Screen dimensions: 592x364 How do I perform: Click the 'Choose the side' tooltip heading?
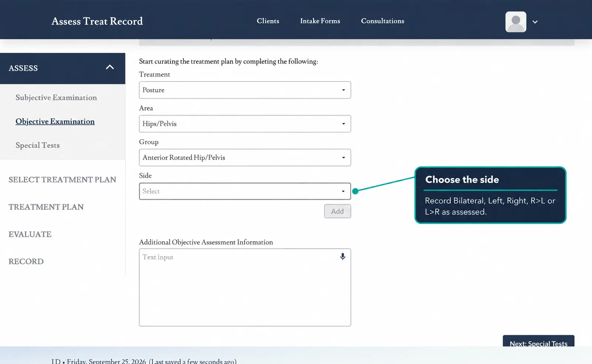(462, 180)
